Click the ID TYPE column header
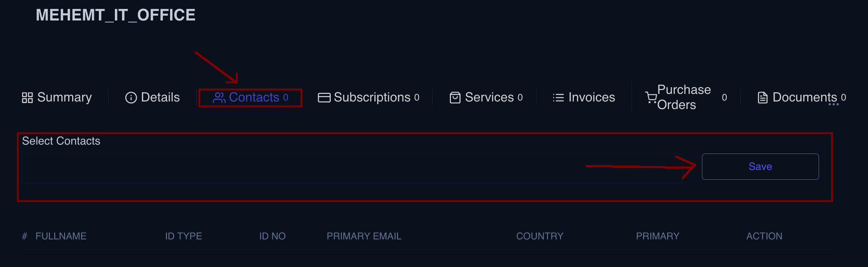This screenshot has width=868, height=267. tap(183, 236)
